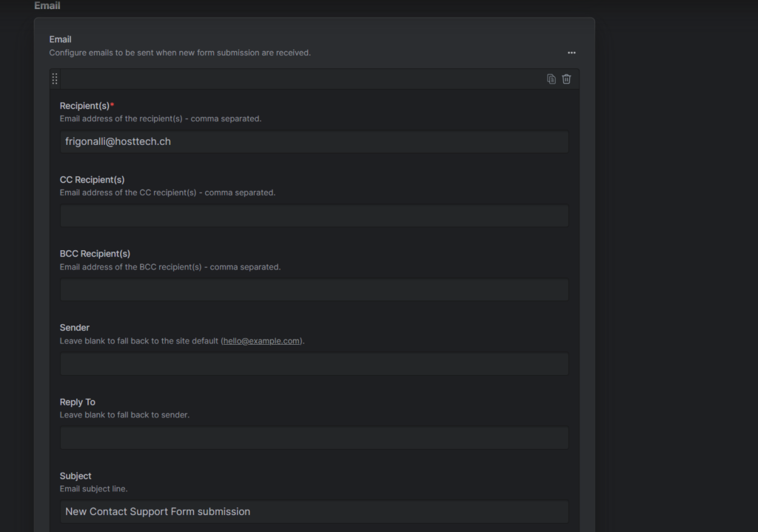Click the CC Recipient(s) label
The image size is (758, 532).
(x=92, y=180)
